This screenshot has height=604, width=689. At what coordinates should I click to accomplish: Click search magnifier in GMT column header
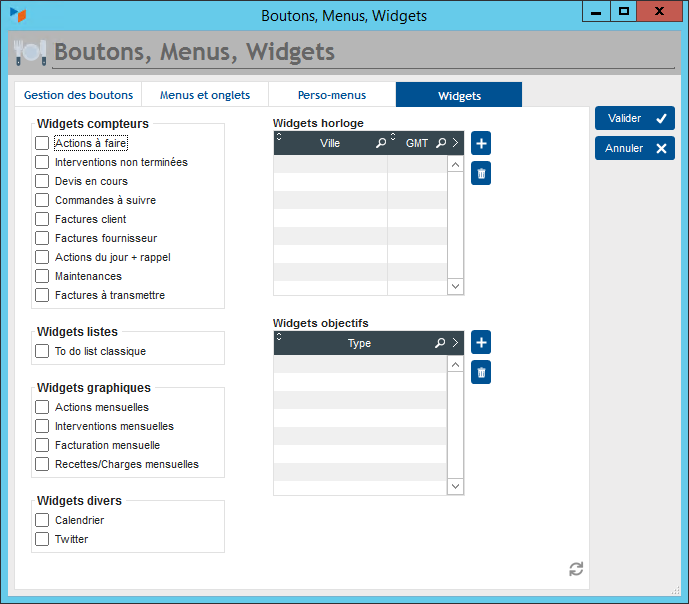pos(440,144)
